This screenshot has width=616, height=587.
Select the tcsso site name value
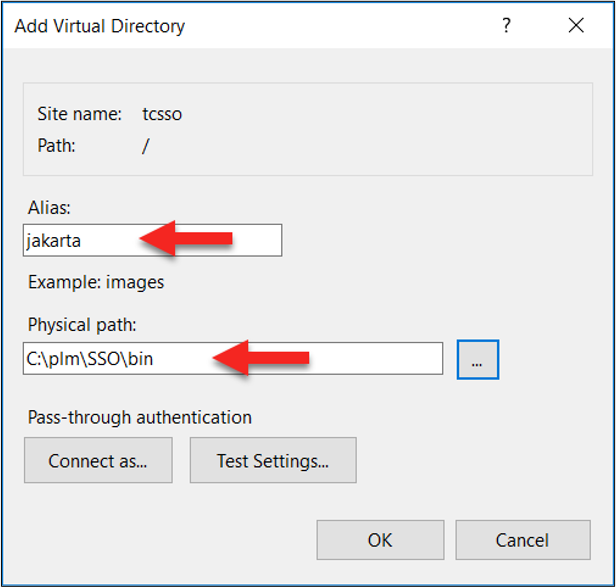(163, 114)
